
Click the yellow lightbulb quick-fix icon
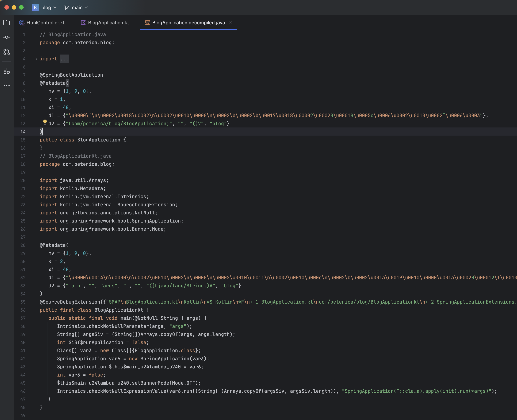click(45, 122)
